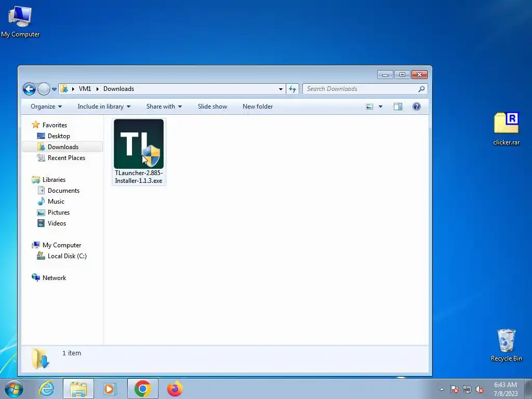Refresh the Downloads folder view
Screen dimensions: 532x399
coord(292,89)
